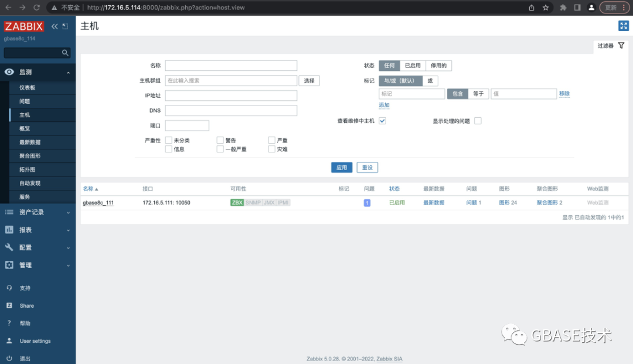Click the question mark icon for 帮助
633x364 pixels.
(x=9, y=323)
